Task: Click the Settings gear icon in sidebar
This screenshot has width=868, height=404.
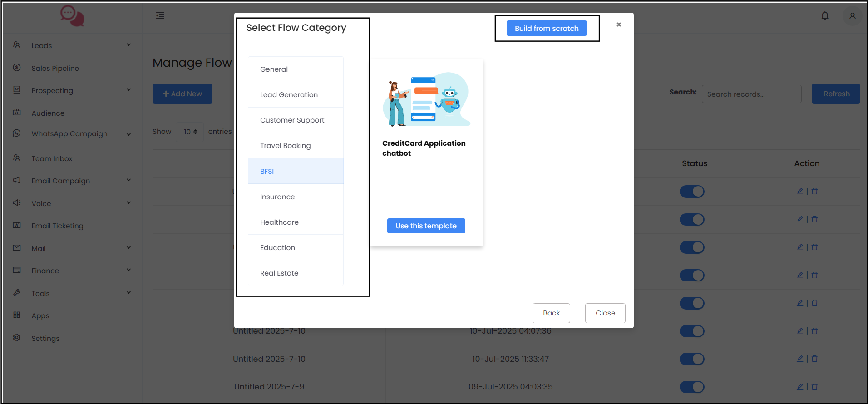Action: 17,338
